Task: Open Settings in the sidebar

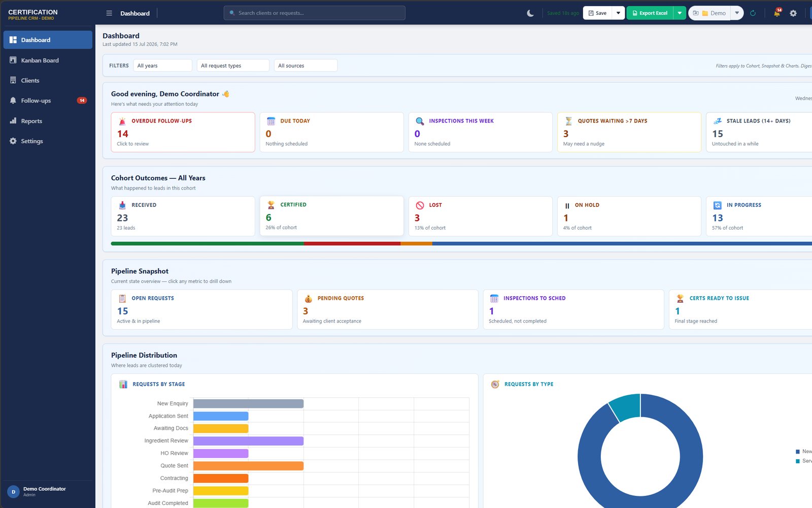Action: (x=48, y=141)
